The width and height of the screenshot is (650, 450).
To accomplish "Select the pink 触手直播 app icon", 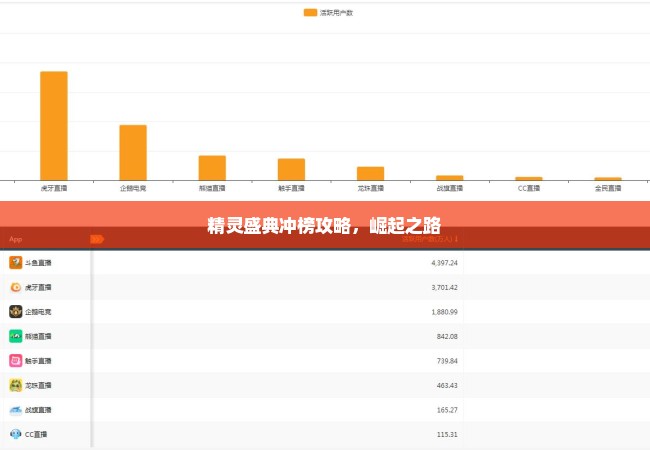I will pos(15,360).
